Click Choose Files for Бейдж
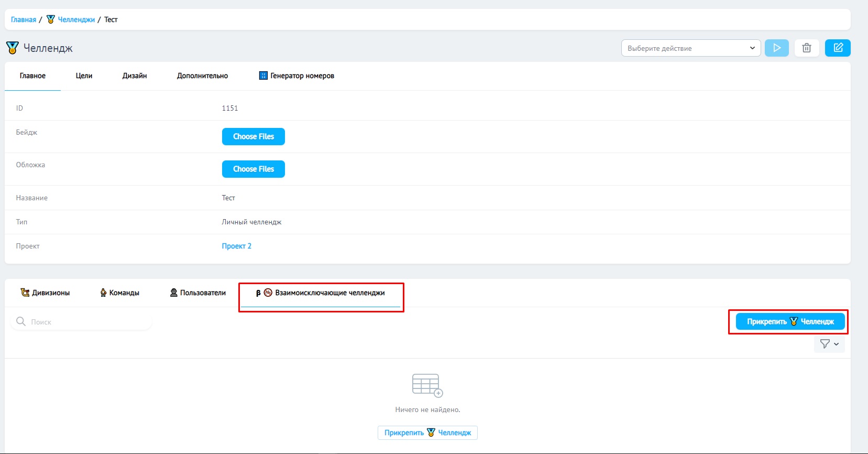 coord(253,137)
